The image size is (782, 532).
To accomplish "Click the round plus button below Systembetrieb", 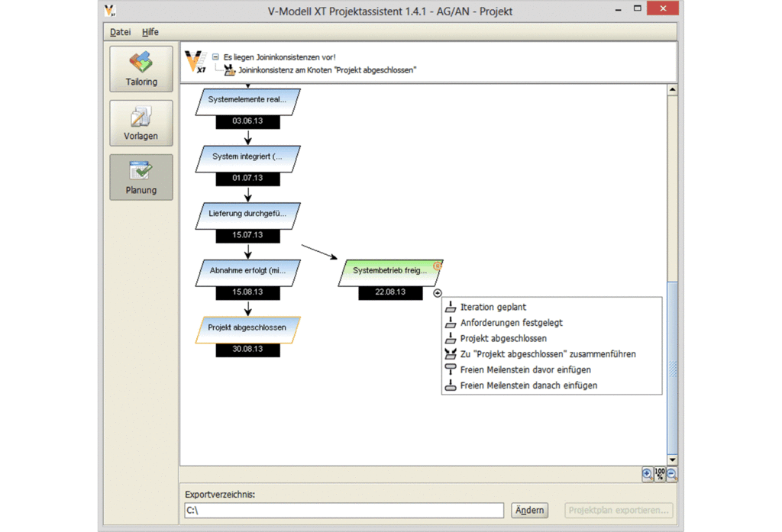I will click(x=438, y=293).
